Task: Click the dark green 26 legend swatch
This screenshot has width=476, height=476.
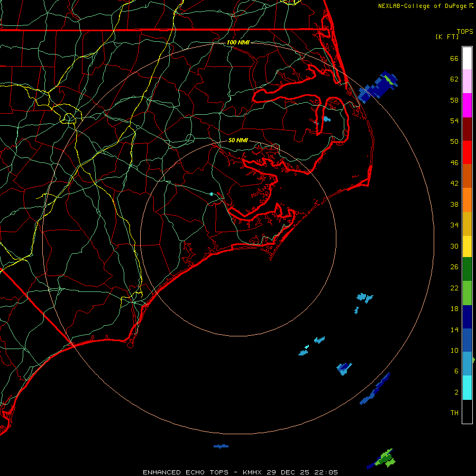Action: 467,269
